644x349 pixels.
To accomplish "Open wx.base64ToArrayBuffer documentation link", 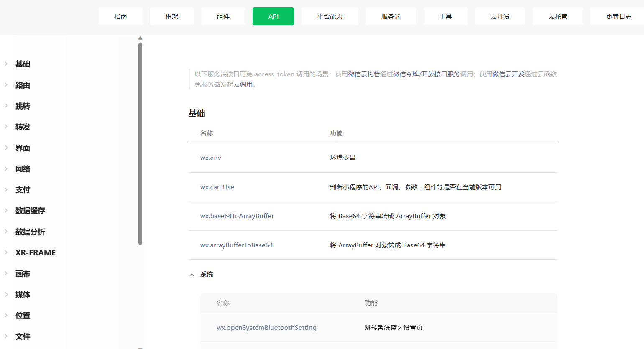I will pyautogui.click(x=237, y=216).
